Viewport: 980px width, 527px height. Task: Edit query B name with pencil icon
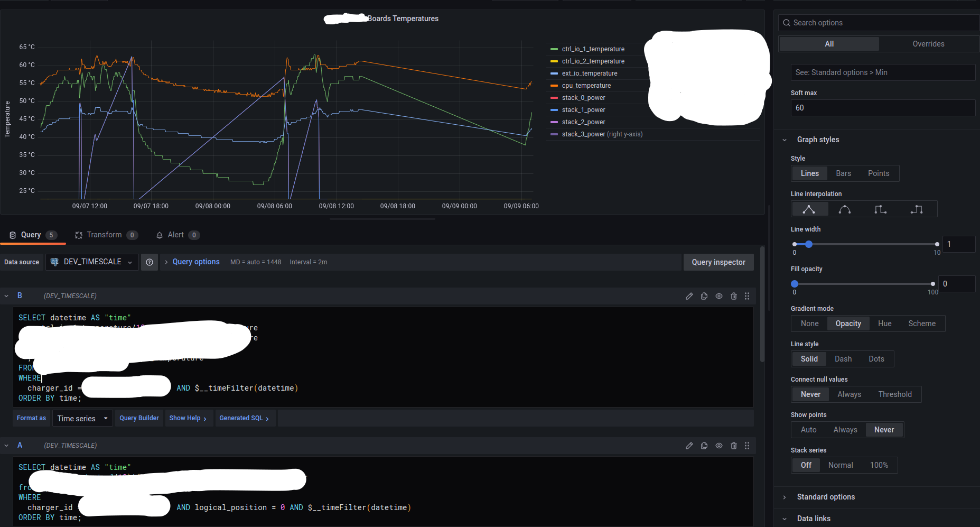click(x=689, y=295)
